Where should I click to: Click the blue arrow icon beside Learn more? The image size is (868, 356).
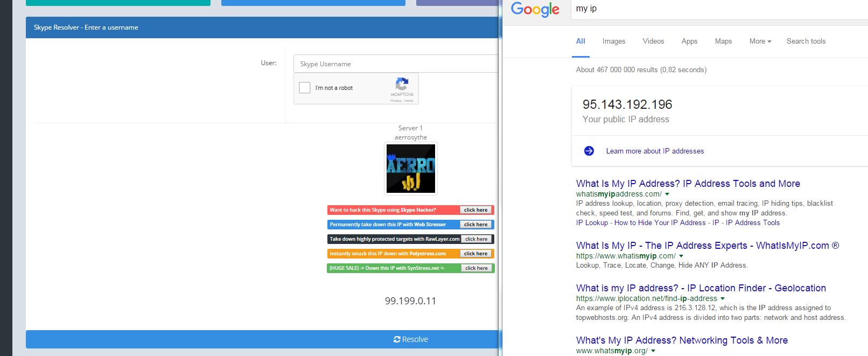(589, 151)
